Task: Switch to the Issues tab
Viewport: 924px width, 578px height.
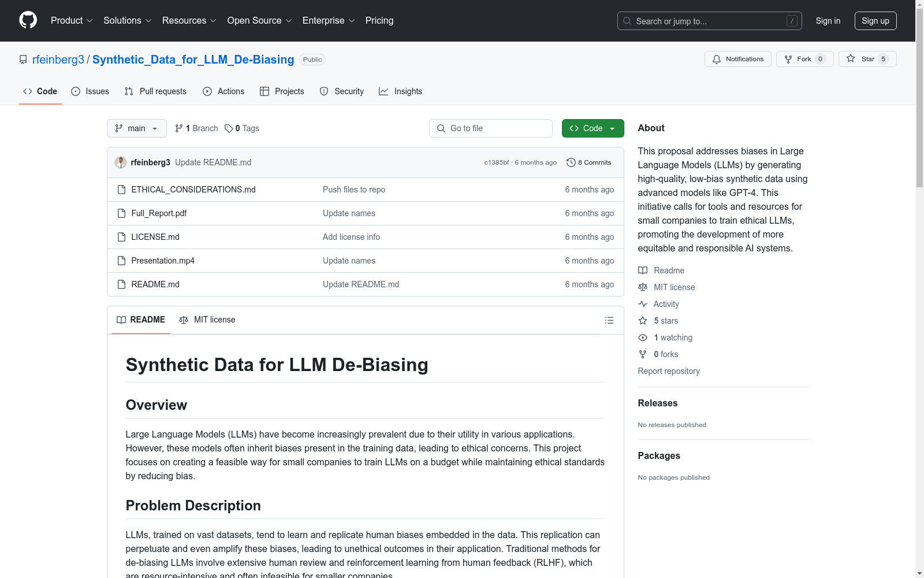Action: [x=90, y=91]
